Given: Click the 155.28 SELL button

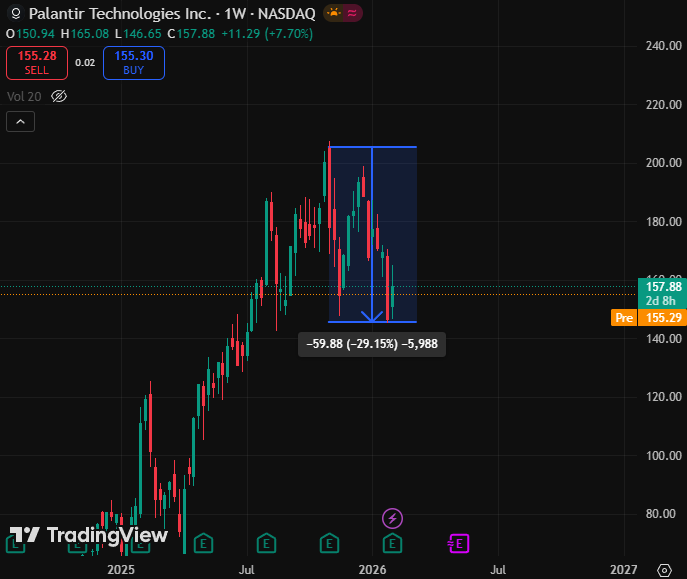Looking at the screenshot, I should pyautogui.click(x=37, y=63).
